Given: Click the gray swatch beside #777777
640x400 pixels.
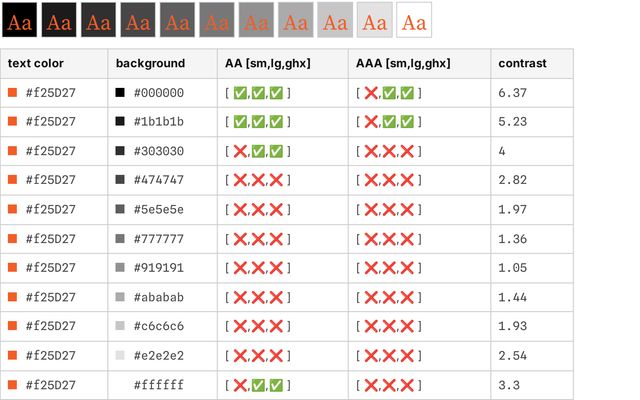Looking at the screenshot, I should coord(120,239).
